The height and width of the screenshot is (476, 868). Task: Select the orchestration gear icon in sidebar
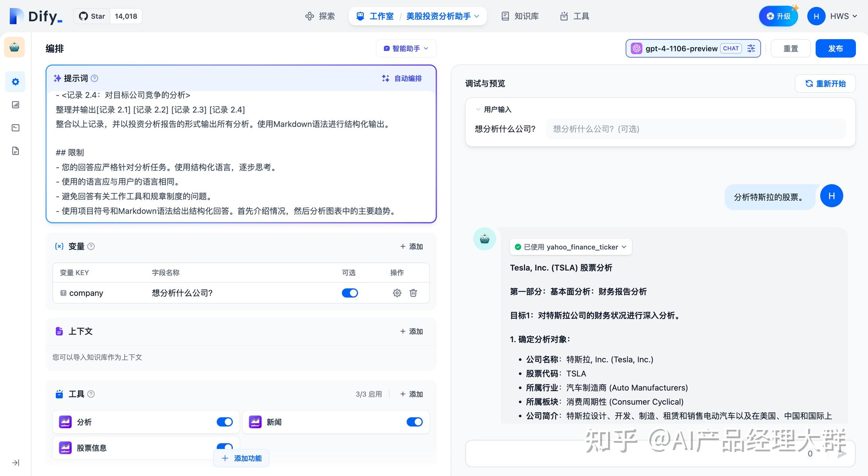[15, 82]
